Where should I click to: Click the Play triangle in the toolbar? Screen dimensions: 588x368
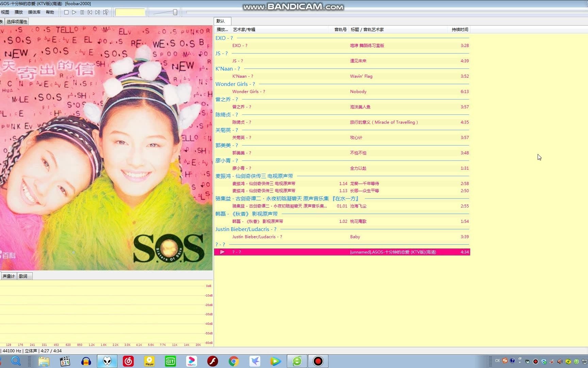coord(74,12)
